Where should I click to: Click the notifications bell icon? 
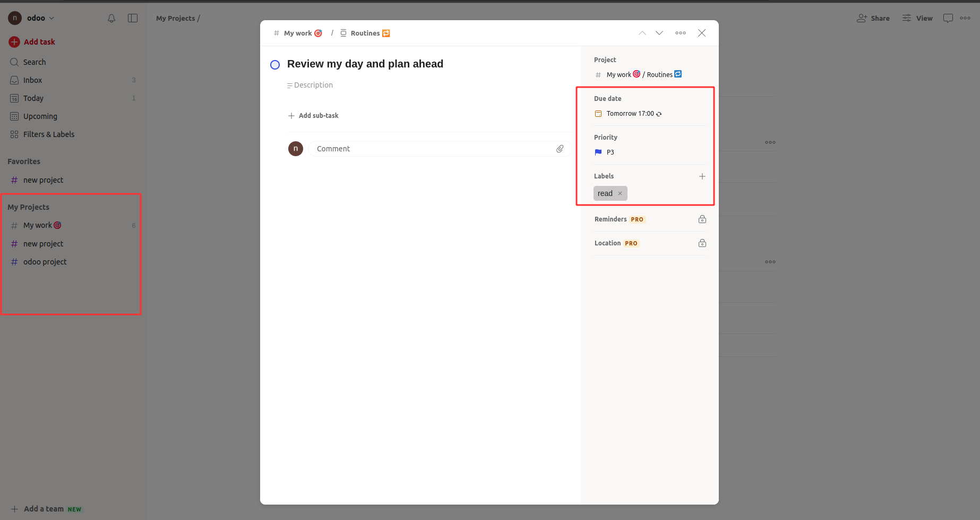pyautogui.click(x=111, y=18)
